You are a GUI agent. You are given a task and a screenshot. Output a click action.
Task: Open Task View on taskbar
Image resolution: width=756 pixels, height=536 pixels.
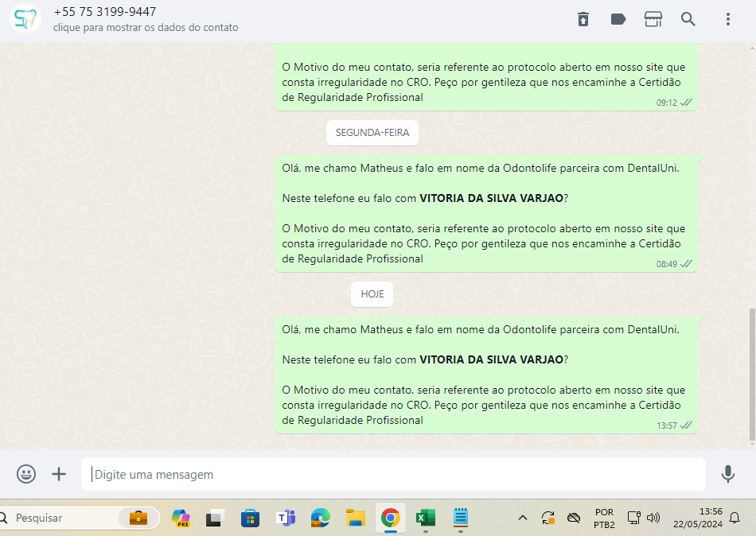click(x=215, y=519)
